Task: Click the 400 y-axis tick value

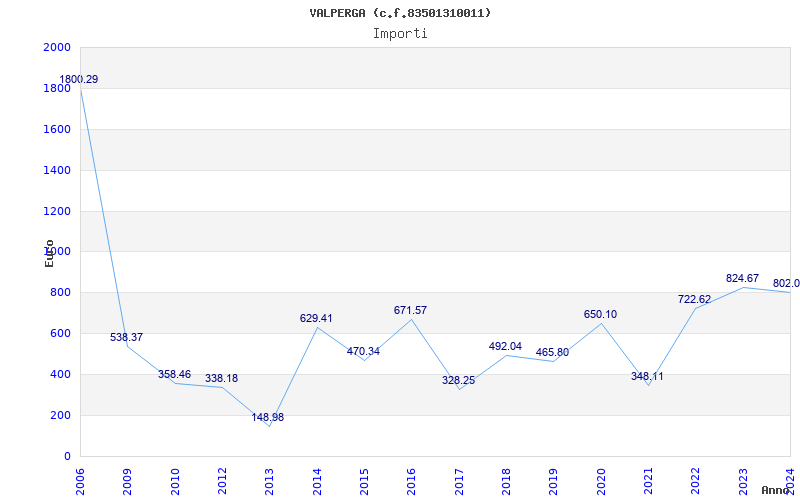Action: [x=60, y=374]
